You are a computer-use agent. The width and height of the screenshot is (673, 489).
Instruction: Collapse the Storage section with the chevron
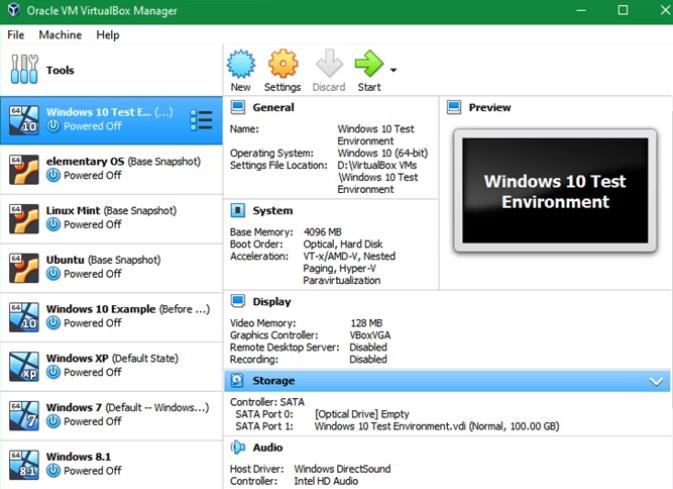pyautogui.click(x=656, y=381)
